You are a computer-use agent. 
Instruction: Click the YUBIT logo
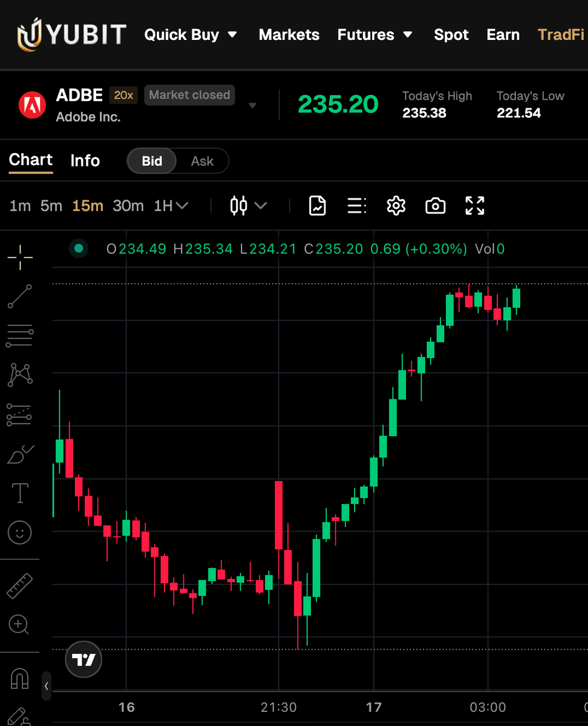71,34
